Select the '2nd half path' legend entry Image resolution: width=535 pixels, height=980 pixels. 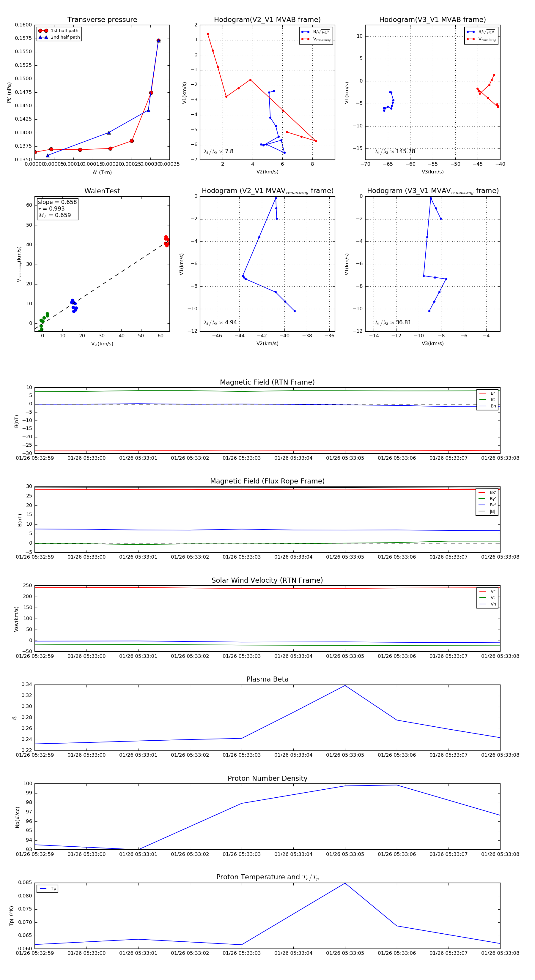(59, 37)
